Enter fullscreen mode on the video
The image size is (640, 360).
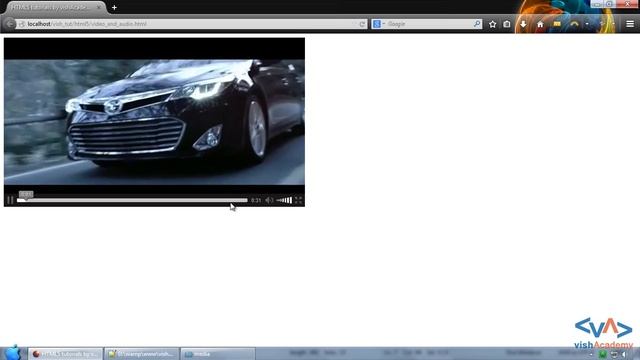[x=298, y=200]
